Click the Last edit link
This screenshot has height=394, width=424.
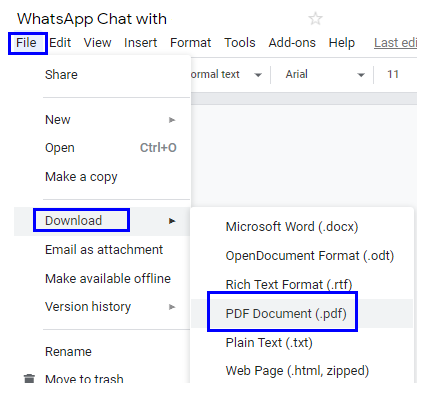395,43
